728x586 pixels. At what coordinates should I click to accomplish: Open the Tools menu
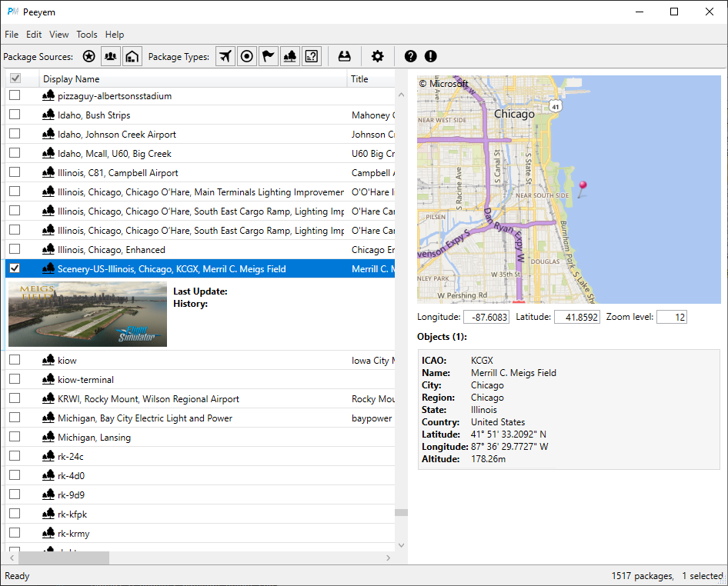(x=87, y=35)
